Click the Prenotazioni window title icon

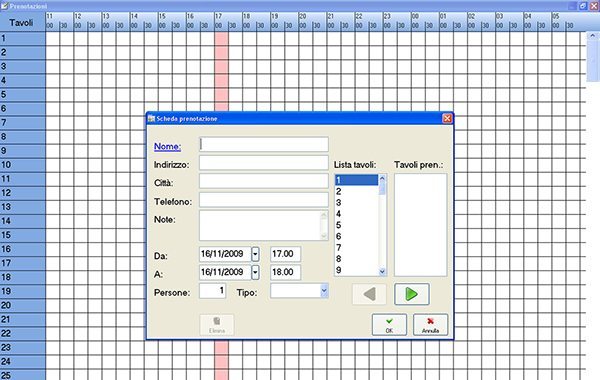tap(4, 5)
